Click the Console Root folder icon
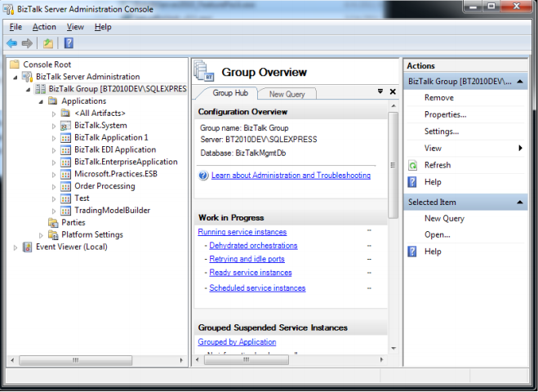Screen dimensions: 538x392 pyautogui.click(x=15, y=65)
